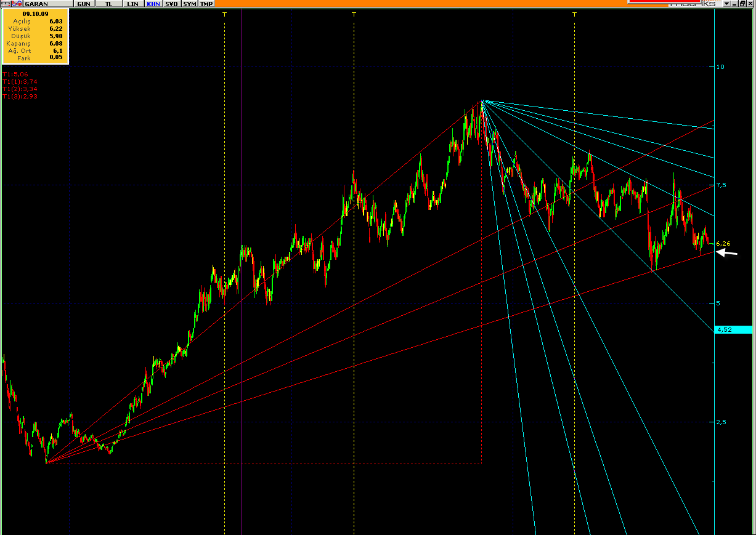Image resolution: width=756 pixels, height=535 pixels.
Task: Open the dropdown arrow in title bar
Action: [x=727, y=4]
